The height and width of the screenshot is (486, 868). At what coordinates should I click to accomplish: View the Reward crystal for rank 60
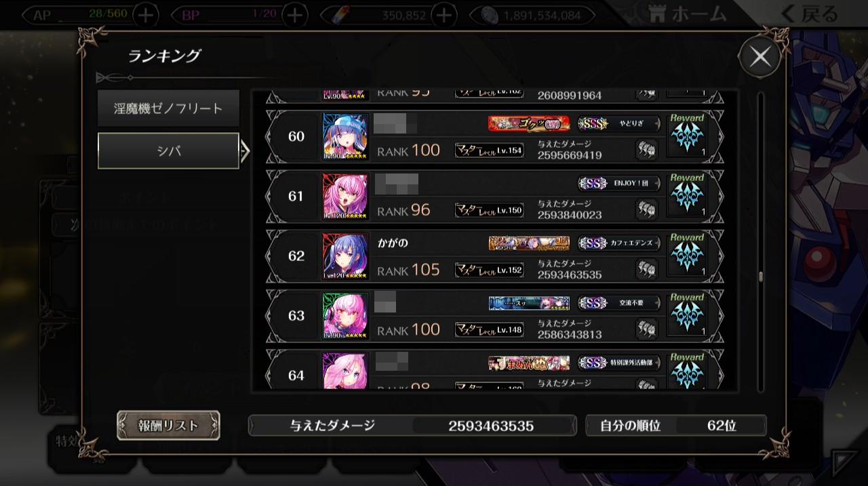688,136
